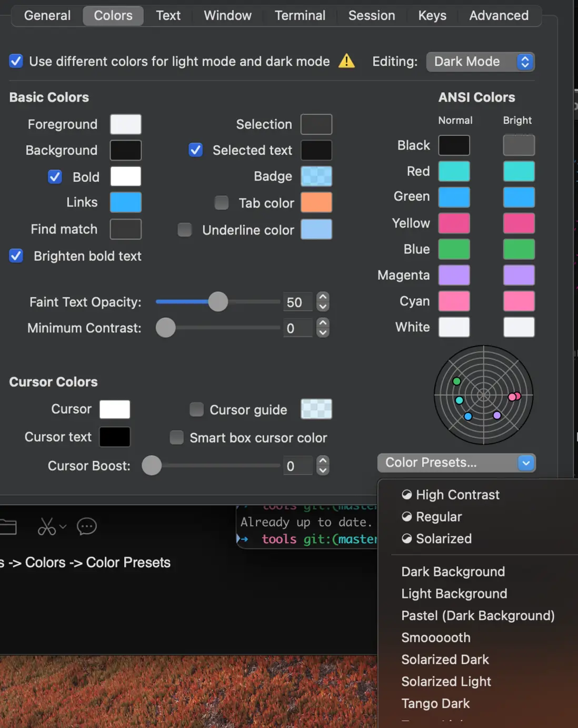Open the Advanced tab
The height and width of the screenshot is (728, 578).
pos(499,15)
